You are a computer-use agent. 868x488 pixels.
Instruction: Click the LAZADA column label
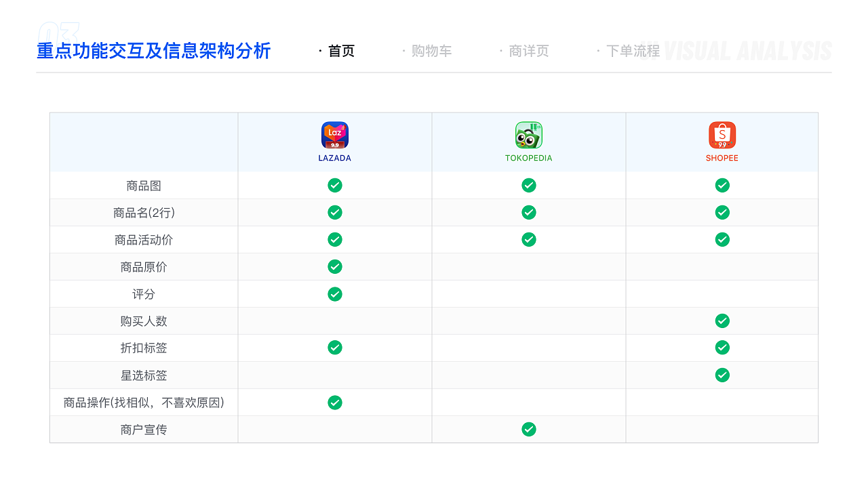335,158
